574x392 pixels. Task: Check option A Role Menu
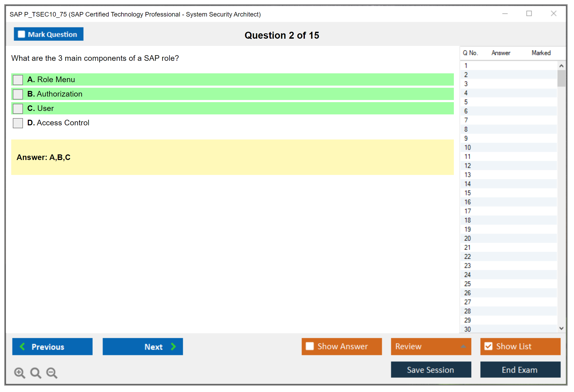tap(18, 80)
